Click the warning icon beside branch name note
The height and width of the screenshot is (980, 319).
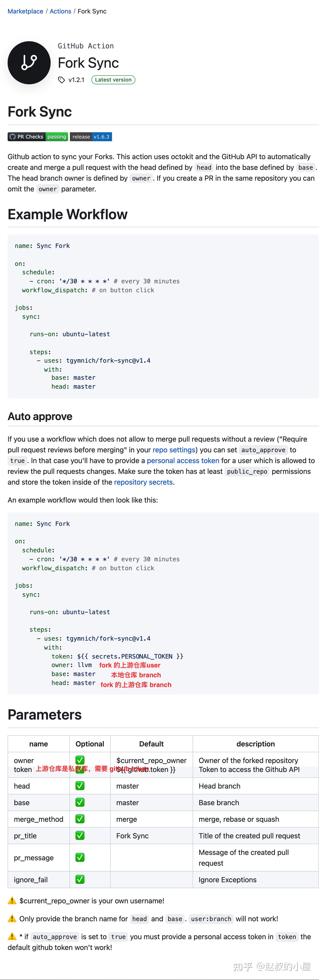pos(12,918)
